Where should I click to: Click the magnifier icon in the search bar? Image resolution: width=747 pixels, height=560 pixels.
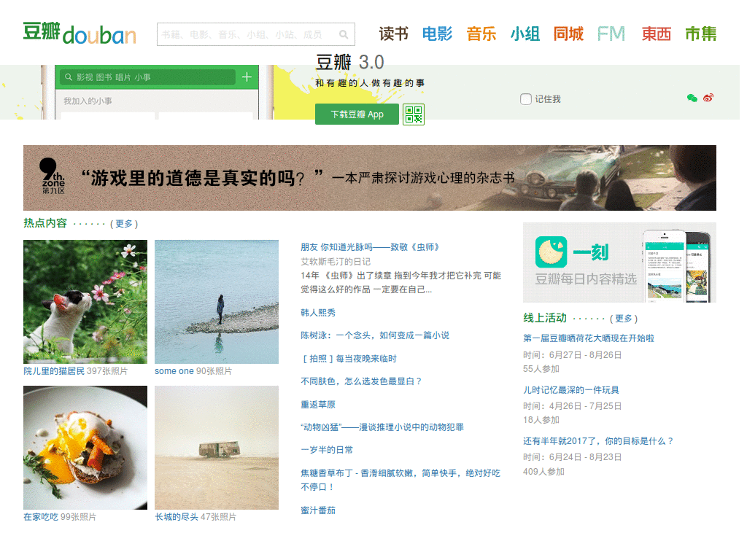click(x=344, y=34)
